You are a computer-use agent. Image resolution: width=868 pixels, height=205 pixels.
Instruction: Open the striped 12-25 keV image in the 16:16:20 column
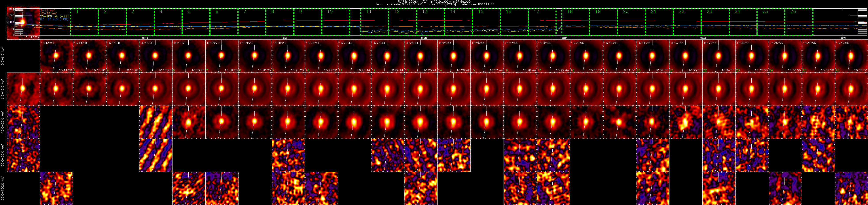pos(156,122)
